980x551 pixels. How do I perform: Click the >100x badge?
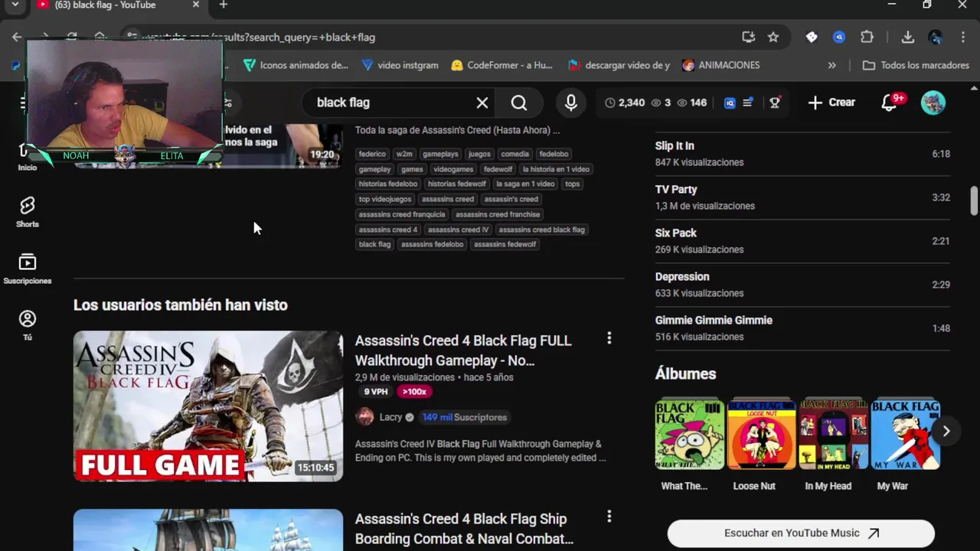pyautogui.click(x=414, y=392)
